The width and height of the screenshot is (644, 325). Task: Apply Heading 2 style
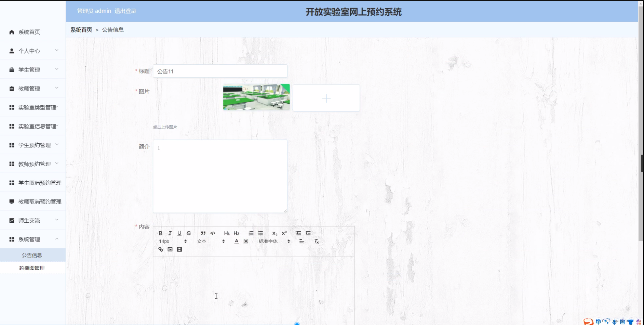(x=237, y=233)
